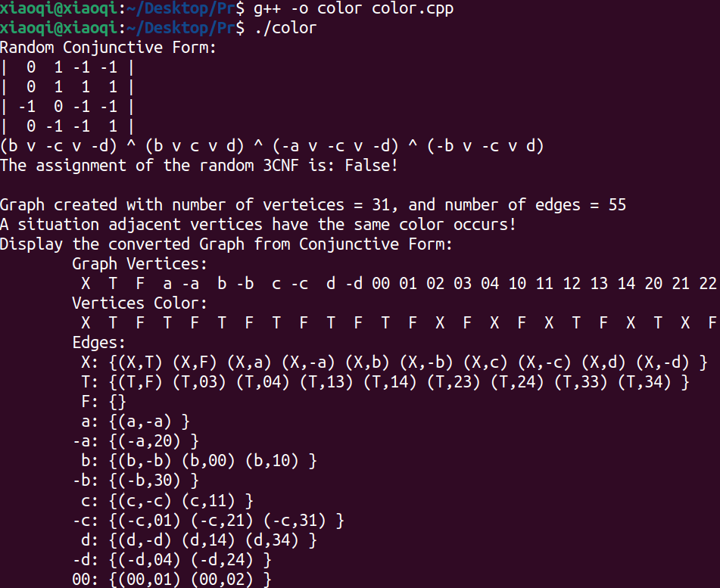Click edge (T,34) in the T row

click(645, 382)
